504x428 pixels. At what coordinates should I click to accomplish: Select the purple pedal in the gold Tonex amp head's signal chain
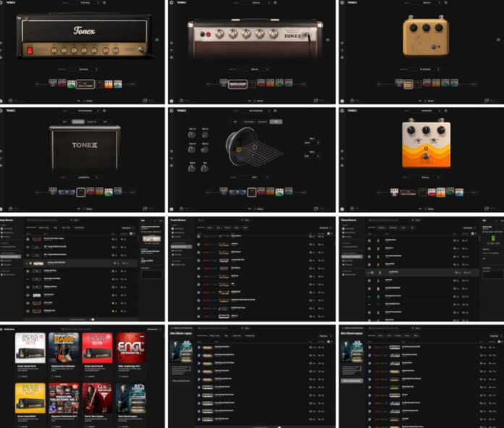click(x=53, y=83)
